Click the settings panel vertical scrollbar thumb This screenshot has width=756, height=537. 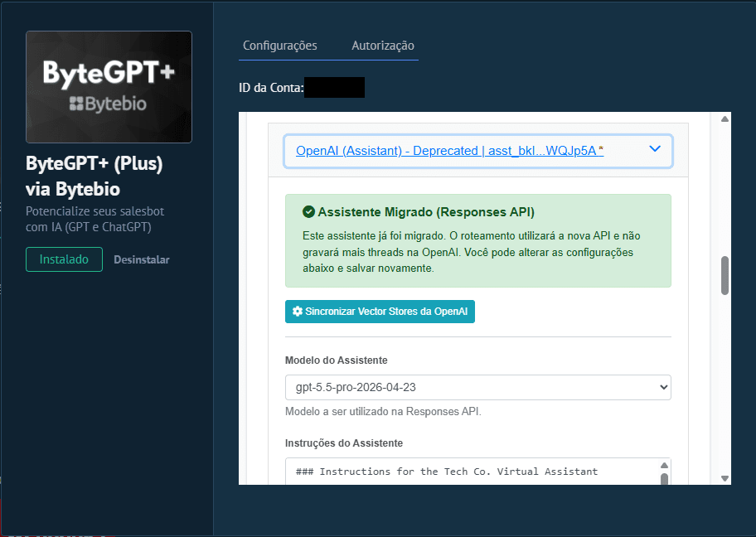click(724, 275)
